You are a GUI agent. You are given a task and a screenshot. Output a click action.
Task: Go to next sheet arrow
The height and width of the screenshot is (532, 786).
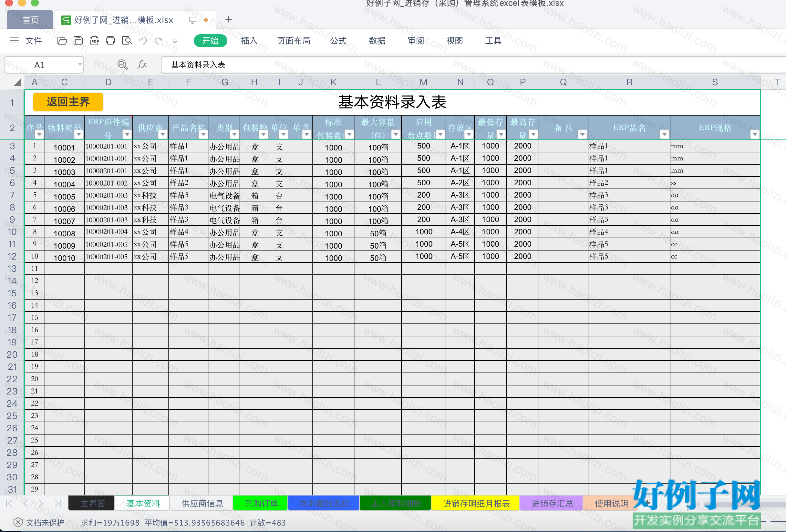pyautogui.click(x=41, y=504)
